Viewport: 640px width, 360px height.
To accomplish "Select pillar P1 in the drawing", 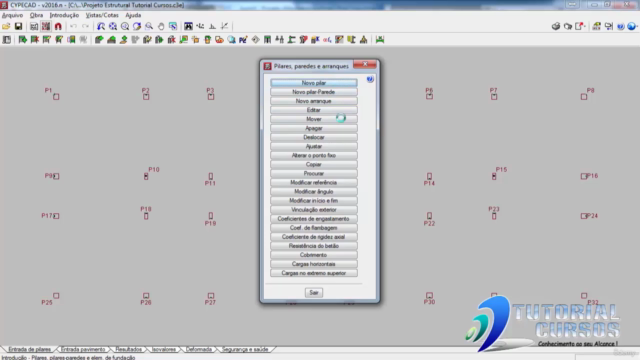I will coord(56,97).
